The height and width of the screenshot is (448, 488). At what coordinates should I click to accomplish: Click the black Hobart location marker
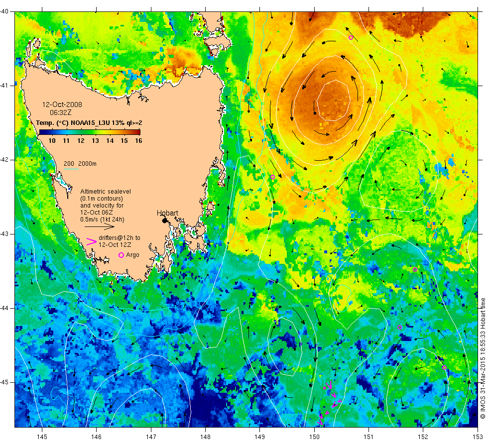165,220
